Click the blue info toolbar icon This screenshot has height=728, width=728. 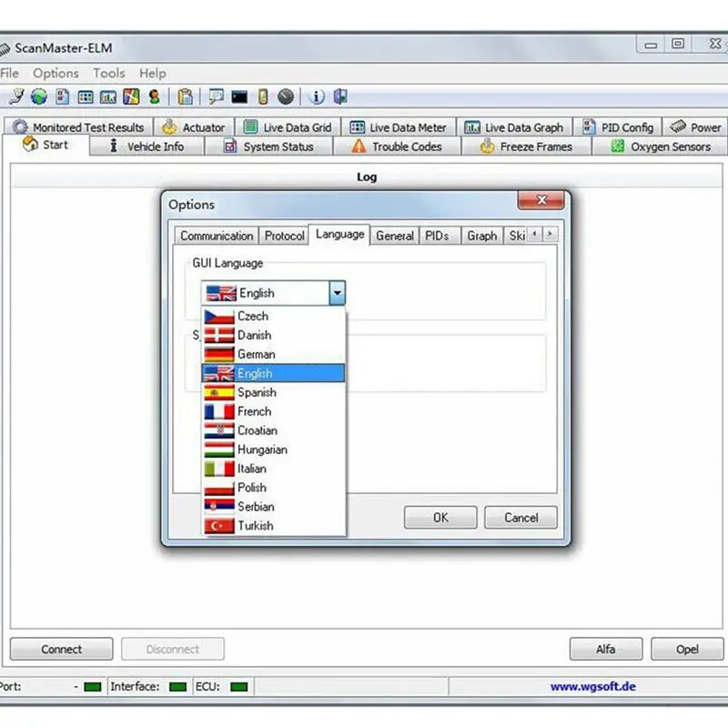[x=317, y=96]
